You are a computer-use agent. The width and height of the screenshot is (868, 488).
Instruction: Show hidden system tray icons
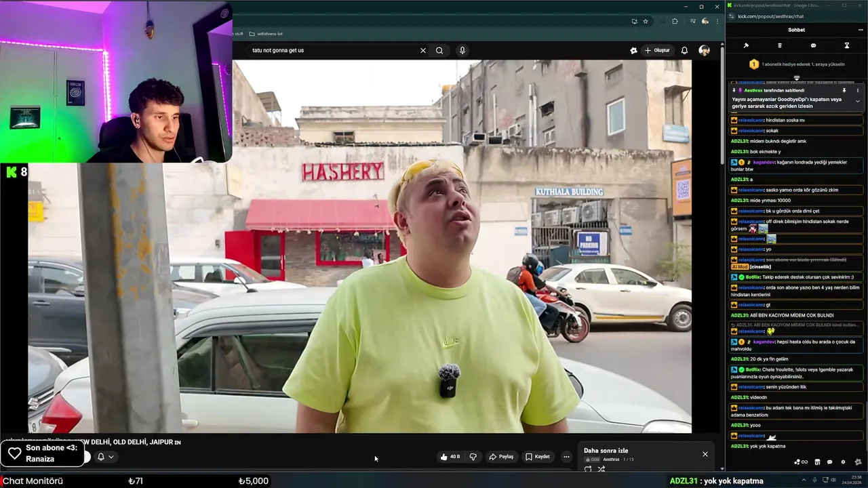[804, 481]
